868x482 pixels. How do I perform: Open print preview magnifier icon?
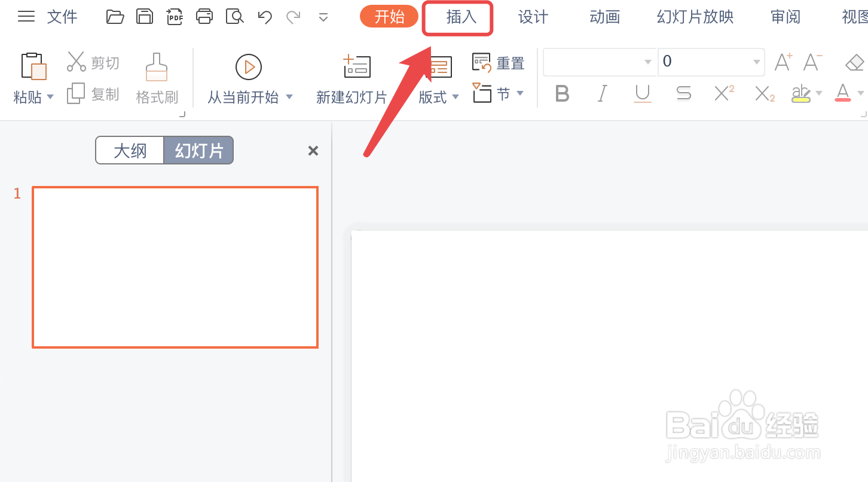(x=234, y=16)
